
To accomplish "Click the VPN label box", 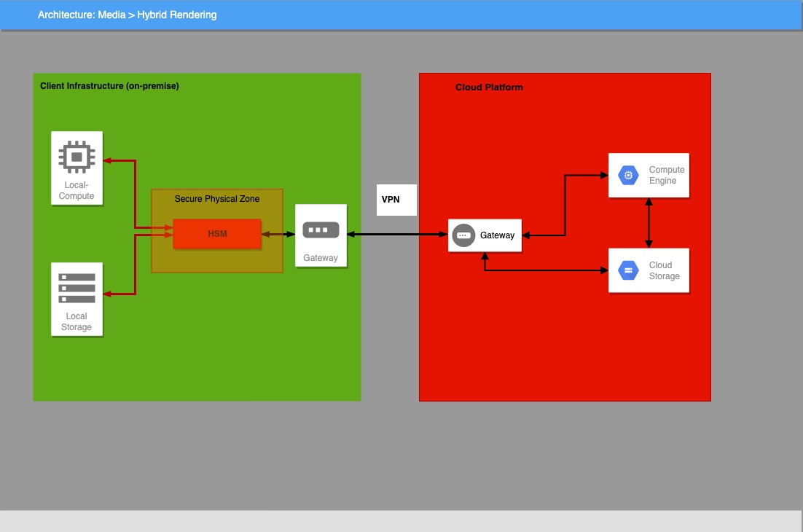I will pyautogui.click(x=396, y=200).
